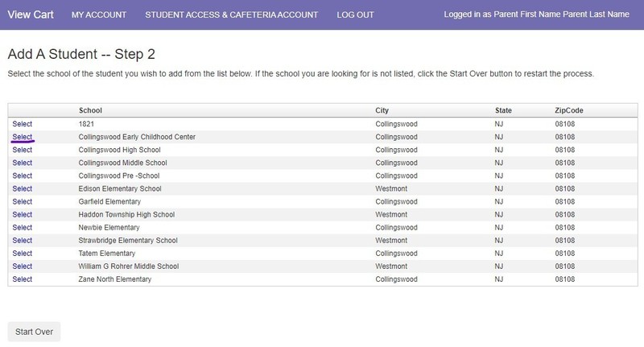Viewport: 644px width, 347px height.
Task: Click 'Tatem Elementary' name text
Action: click(x=107, y=254)
